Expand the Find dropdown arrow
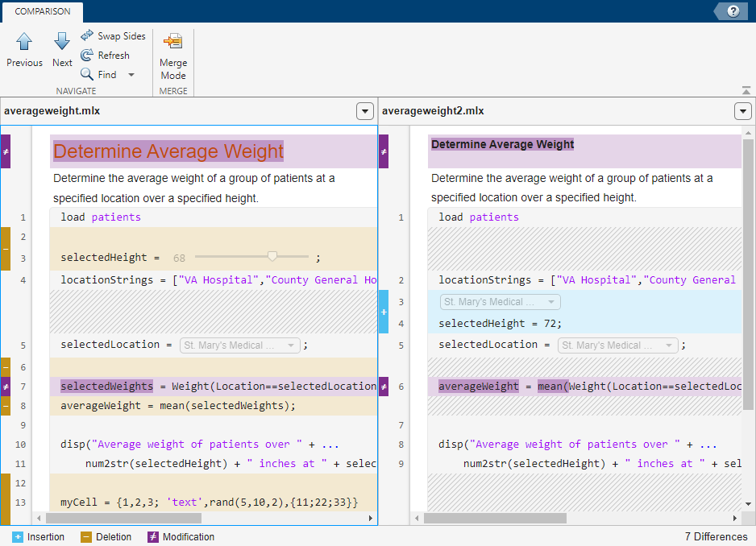This screenshot has width=756, height=546. (x=131, y=75)
